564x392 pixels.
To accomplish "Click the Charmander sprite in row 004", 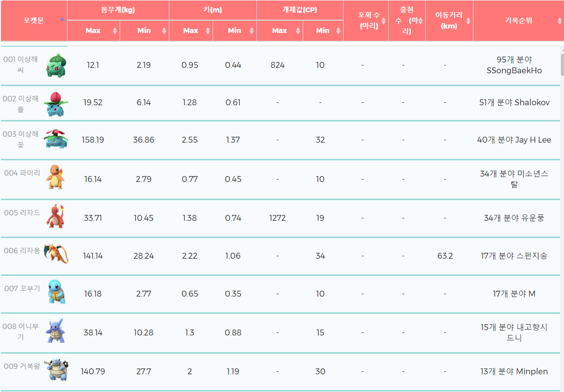I will [x=55, y=177].
